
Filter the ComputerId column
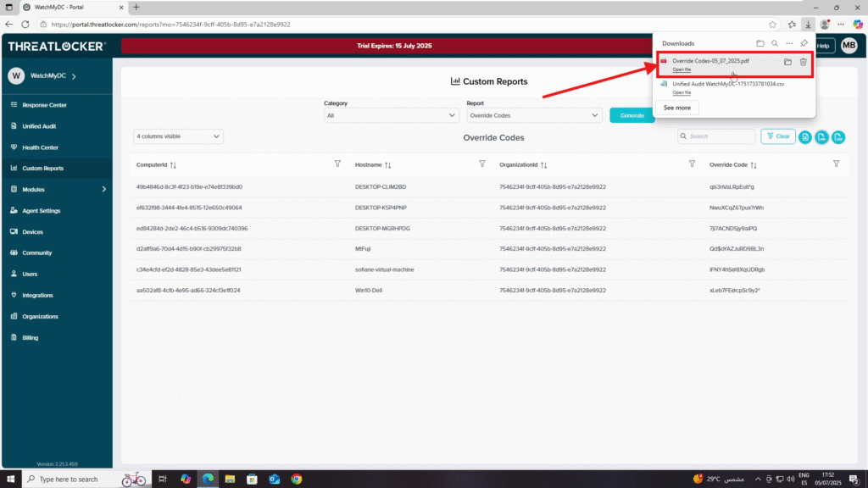click(337, 164)
